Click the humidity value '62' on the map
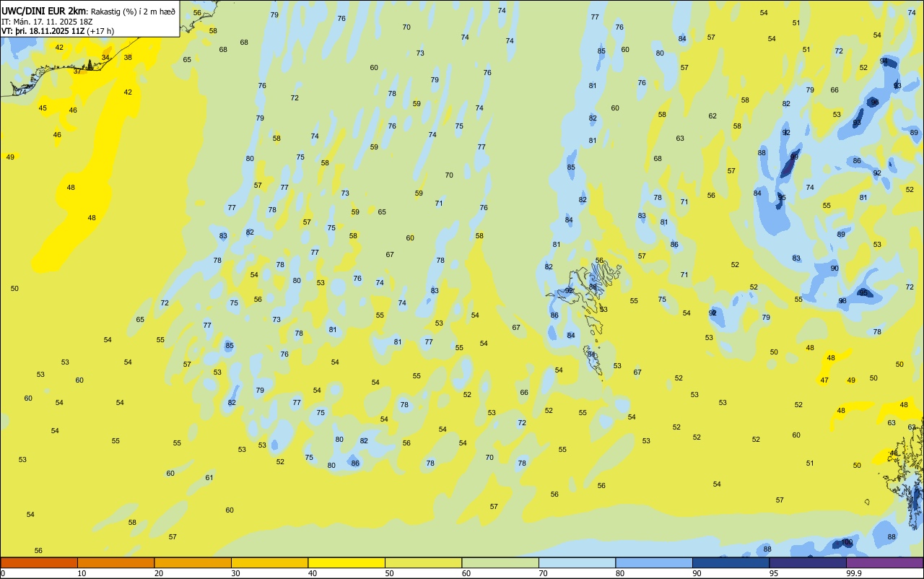The image size is (924, 579). (712, 116)
